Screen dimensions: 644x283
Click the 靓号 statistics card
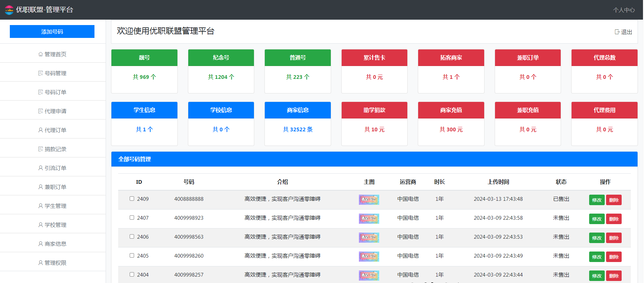[144, 71]
